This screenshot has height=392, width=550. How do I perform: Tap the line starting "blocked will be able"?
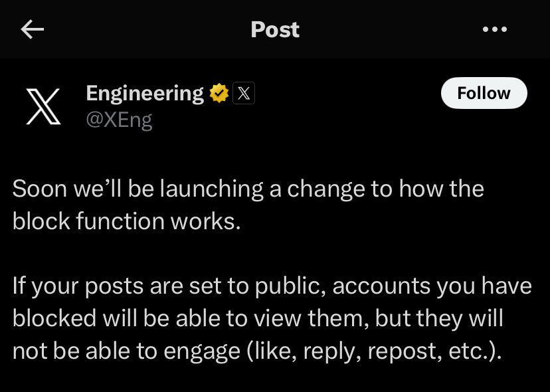tap(258, 318)
